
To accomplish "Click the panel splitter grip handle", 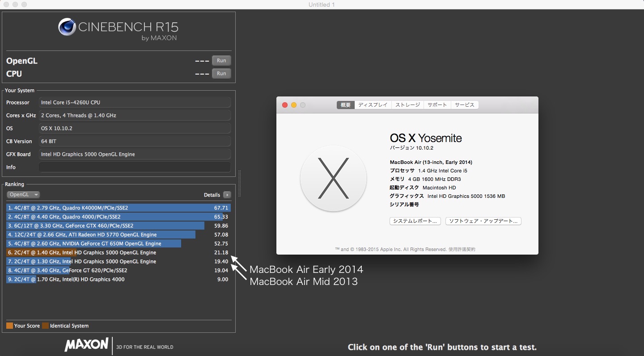I will tap(240, 183).
